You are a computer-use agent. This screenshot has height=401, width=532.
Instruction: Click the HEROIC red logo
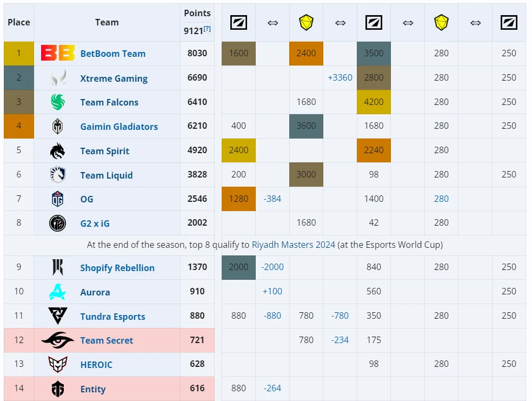click(58, 364)
